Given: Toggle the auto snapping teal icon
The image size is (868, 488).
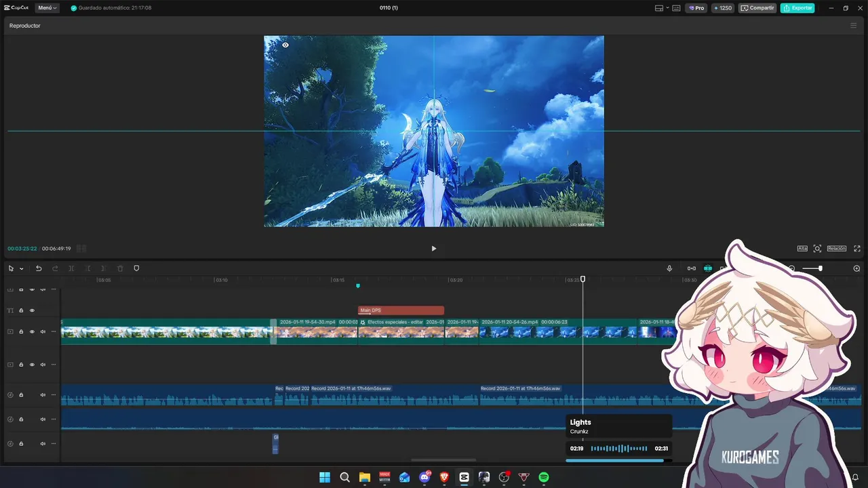Looking at the screenshot, I should click(x=708, y=268).
